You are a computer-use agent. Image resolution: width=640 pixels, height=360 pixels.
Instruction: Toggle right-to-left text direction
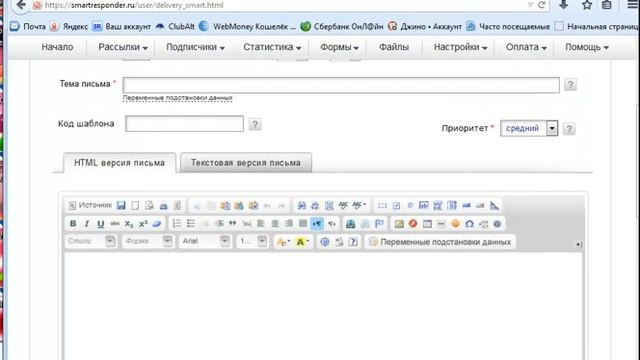coord(331,223)
